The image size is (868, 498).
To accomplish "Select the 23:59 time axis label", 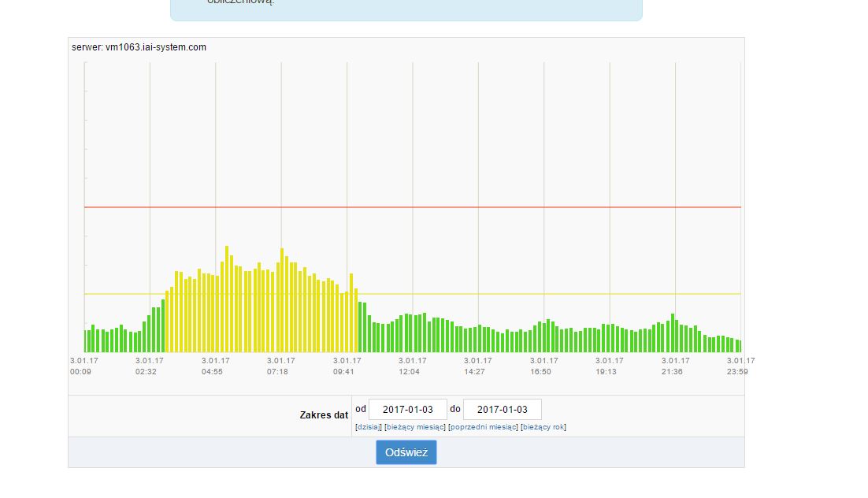I will pos(737,372).
